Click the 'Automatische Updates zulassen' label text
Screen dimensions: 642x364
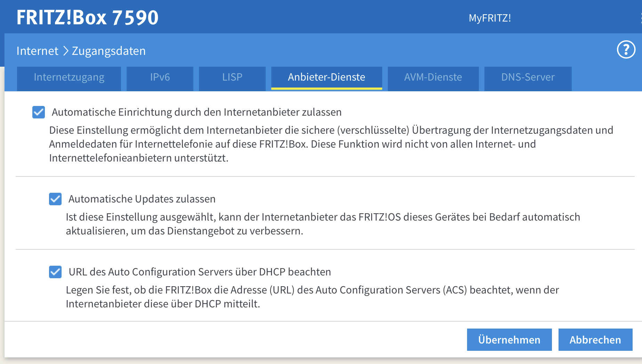pyautogui.click(x=142, y=199)
